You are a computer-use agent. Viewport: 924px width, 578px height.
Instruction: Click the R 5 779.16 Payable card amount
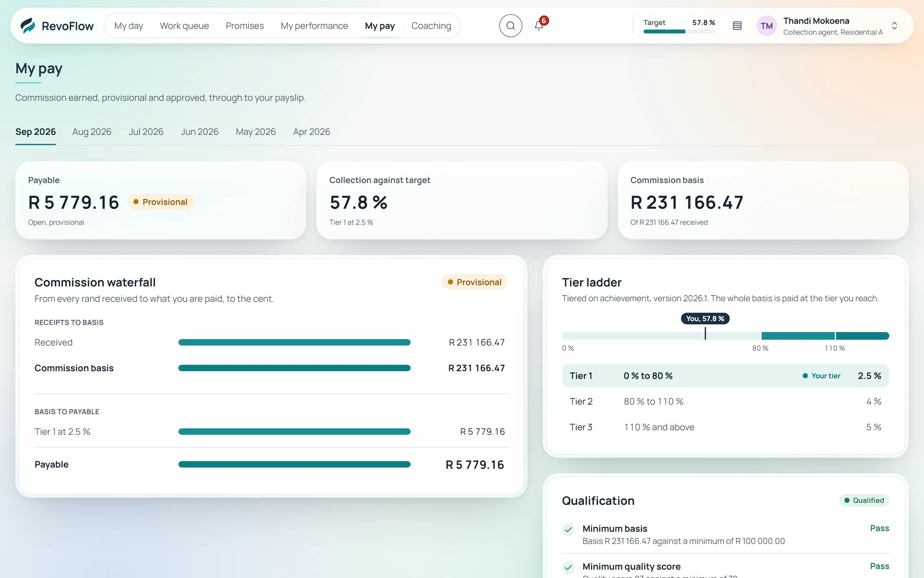coord(74,203)
